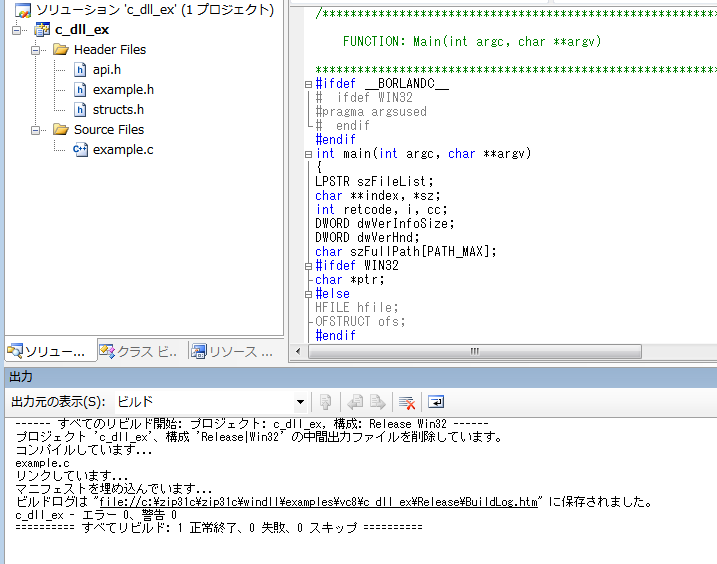The image size is (717, 564).
Task: Click the api.h header file icon
Action: tap(80, 70)
